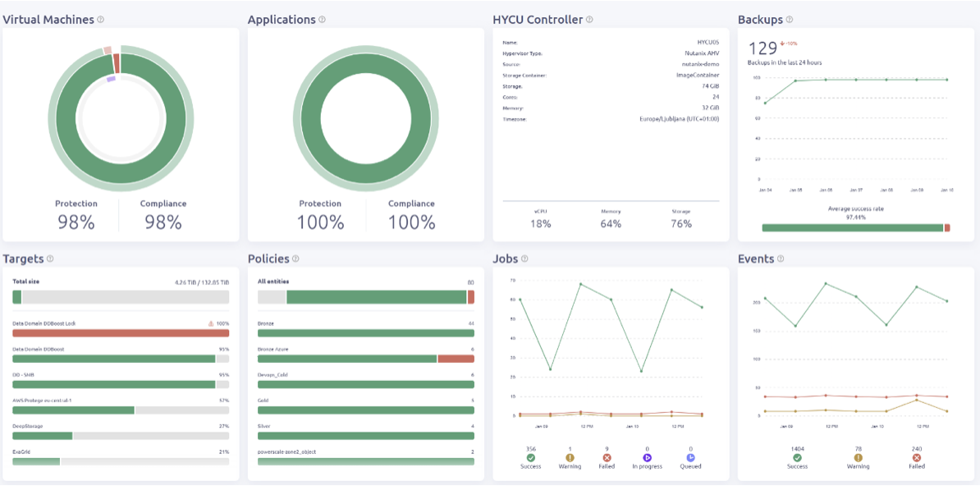Select the AWS Protege eu-central-1 target bar
This screenshot has height=486, width=980.
(x=121, y=410)
